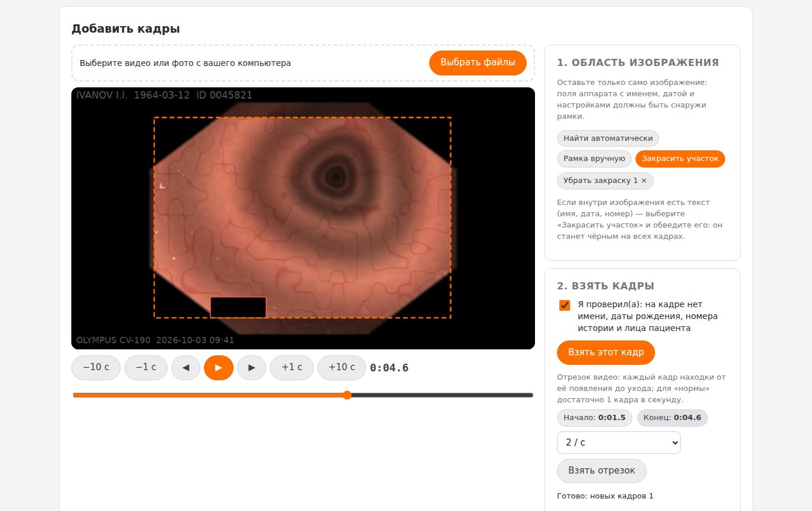The image size is (812, 511).
Task: Click the 'Готово: новых кадров 1' status text
Action: 605,496
